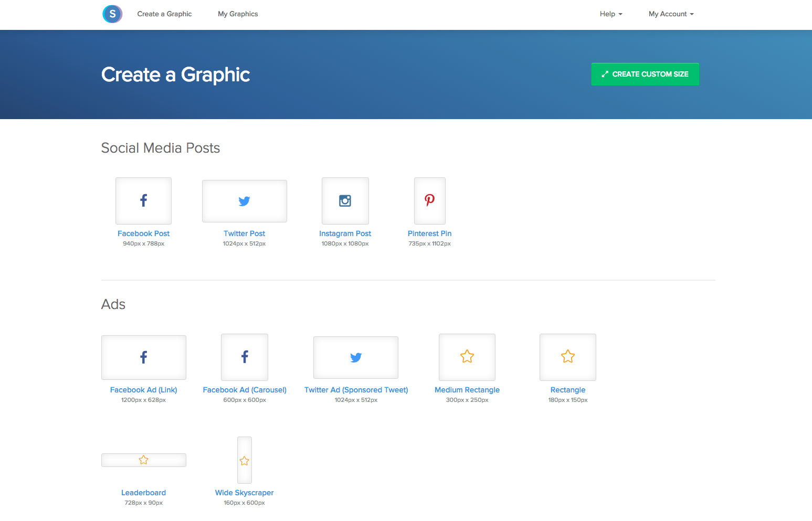
Task: Open the Medium Rectangle text link
Action: pos(467,390)
